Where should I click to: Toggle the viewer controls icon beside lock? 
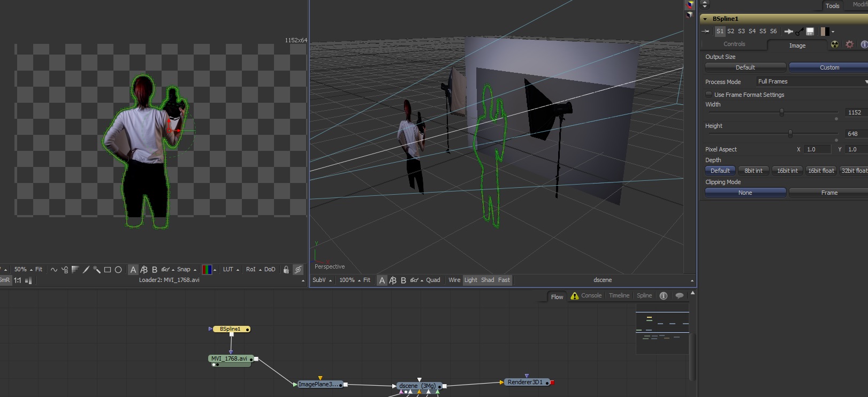[298, 270]
